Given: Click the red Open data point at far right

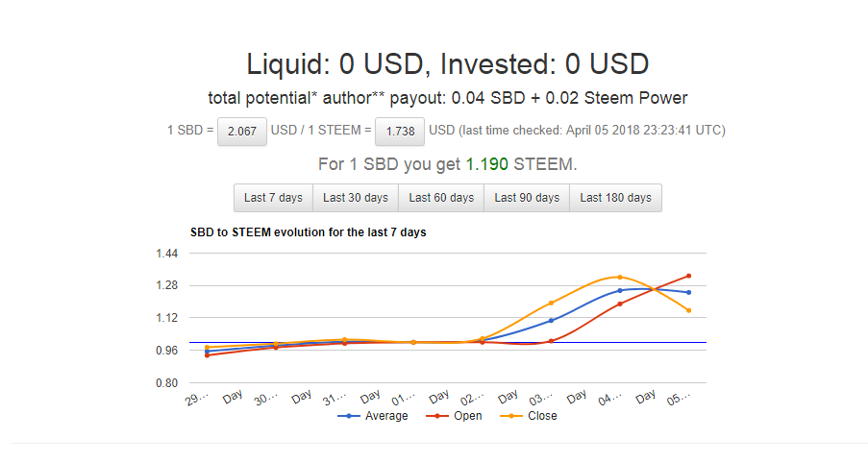Looking at the screenshot, I should [x=688, y=276].
